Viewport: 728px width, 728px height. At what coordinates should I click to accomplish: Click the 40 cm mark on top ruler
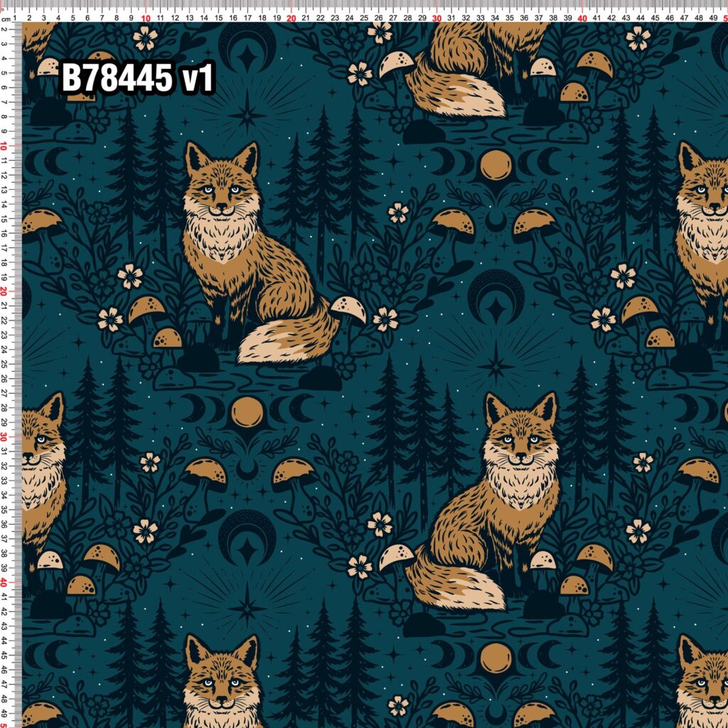point(582,18)
